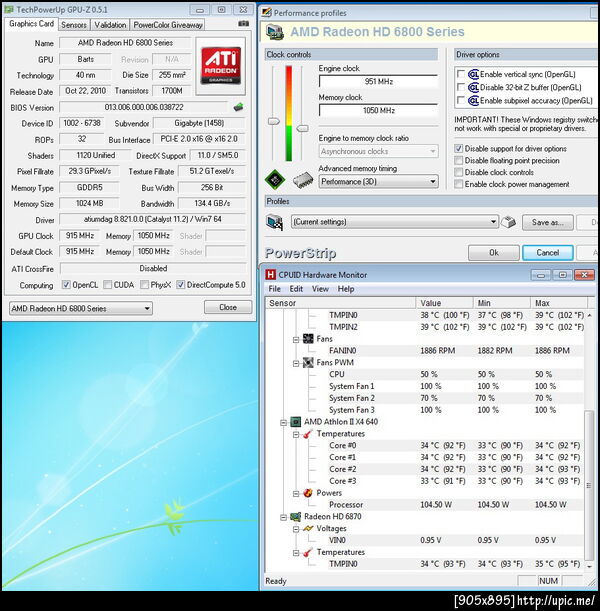The width and height of the screenshot is (600, 611).
Task: Click the Cancel button in Performance profiles
Action: tap(547, 253)
